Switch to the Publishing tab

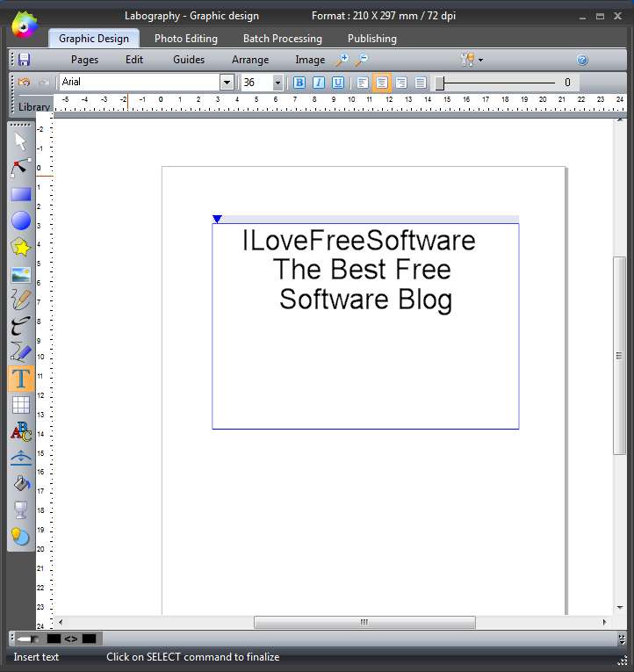point(372,39)
